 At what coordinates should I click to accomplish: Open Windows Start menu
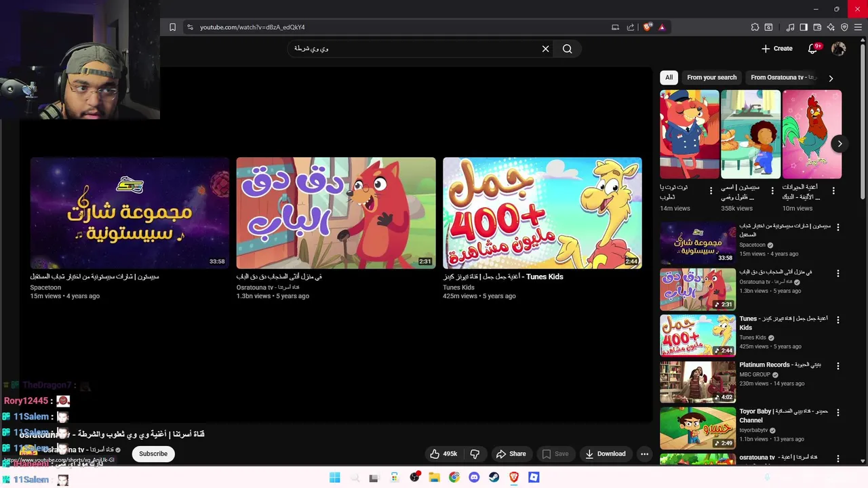tap(334, 477)
